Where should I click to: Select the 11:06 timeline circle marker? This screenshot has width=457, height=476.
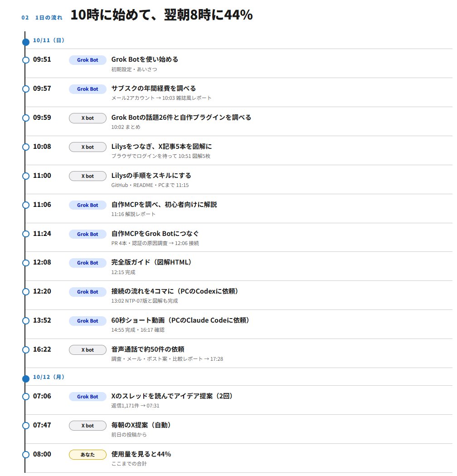tap(26, 205)
